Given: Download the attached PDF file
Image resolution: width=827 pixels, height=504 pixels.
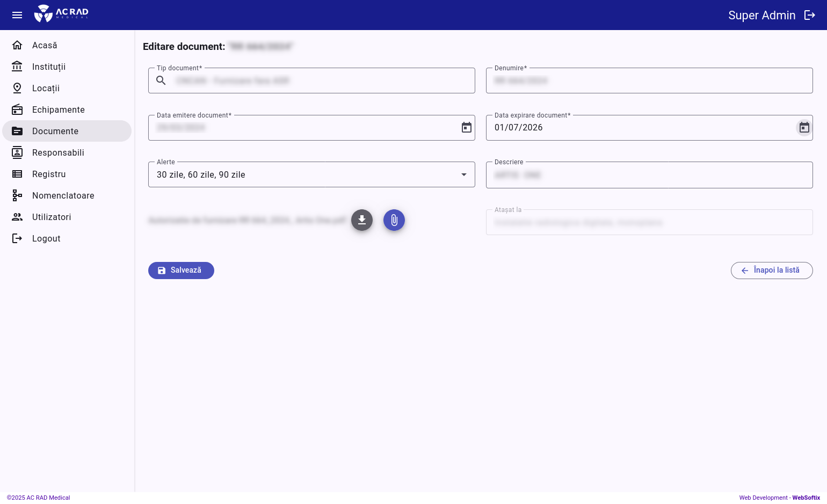Looking at the screenshot, I should tap(362, 220).
